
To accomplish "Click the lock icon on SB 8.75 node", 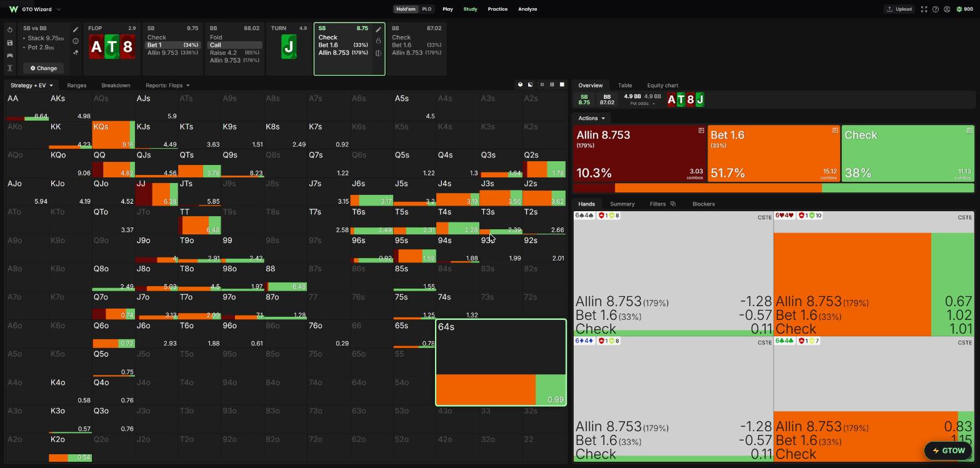I will click(378, 41).
